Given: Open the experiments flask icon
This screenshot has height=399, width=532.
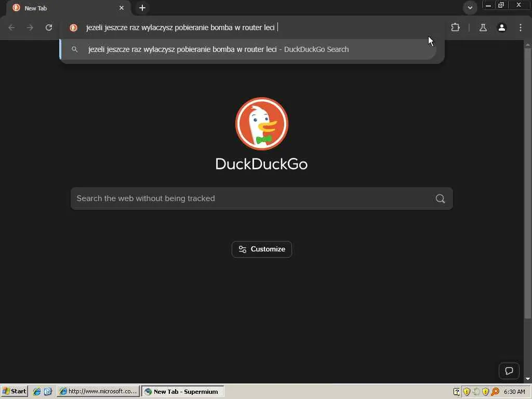Looking at the screenshot, I should tap(483, 28).
